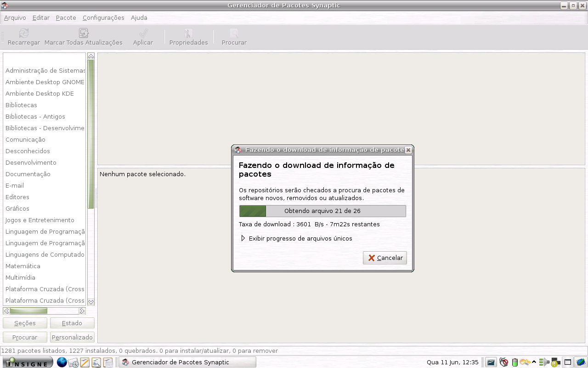Click the sections list vertical scrollbar thumb
The image size is (588, 368).
[91, 134]
